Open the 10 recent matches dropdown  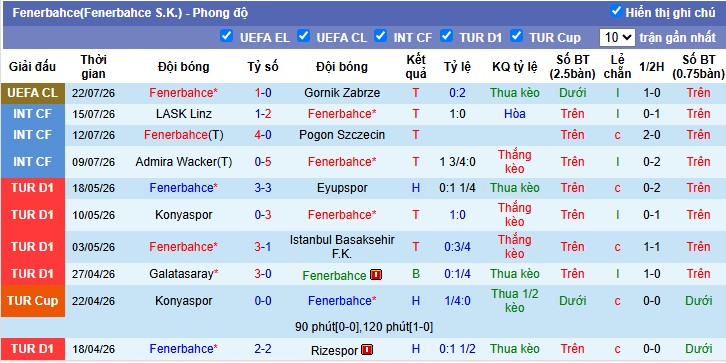pyautogui.click(x=617, y=38)
